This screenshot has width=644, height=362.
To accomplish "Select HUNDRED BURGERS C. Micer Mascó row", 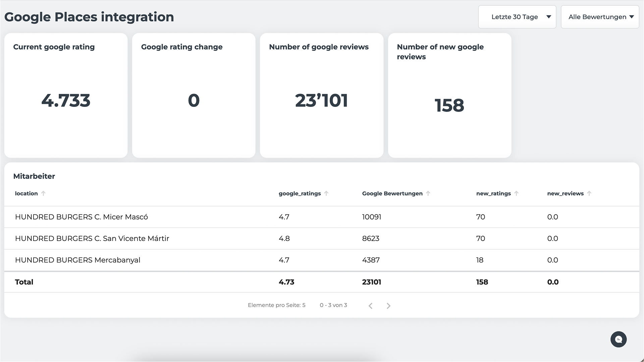I will point(322,217).
